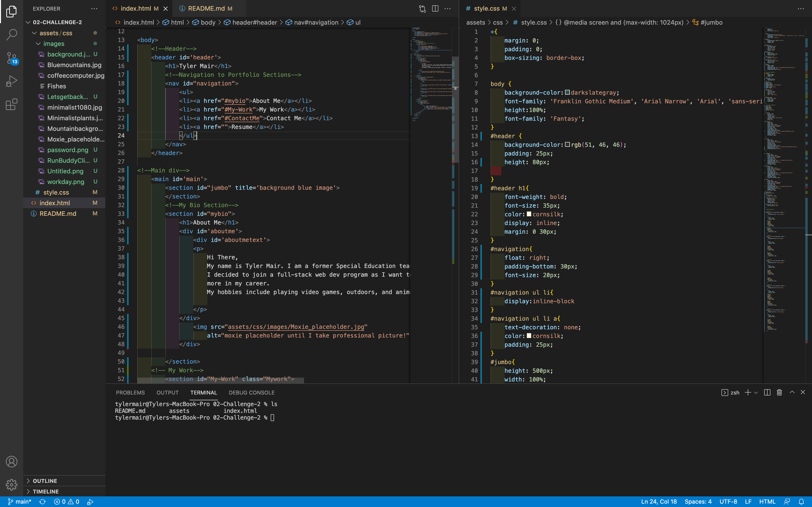
Task: Open the terminal launch profile dropdown
Action: click(x=756, y=392)
